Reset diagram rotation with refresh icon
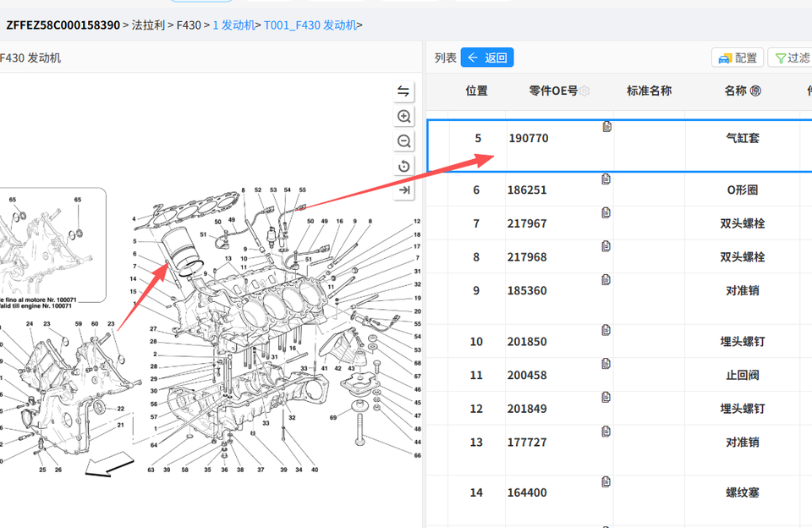 (403, 166)
